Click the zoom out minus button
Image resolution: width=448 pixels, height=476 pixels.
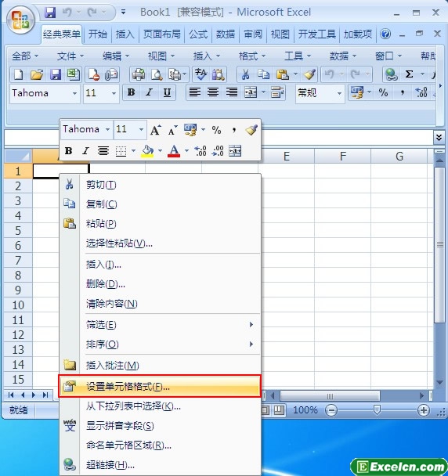pyautogui.click(x=331, y=411)
